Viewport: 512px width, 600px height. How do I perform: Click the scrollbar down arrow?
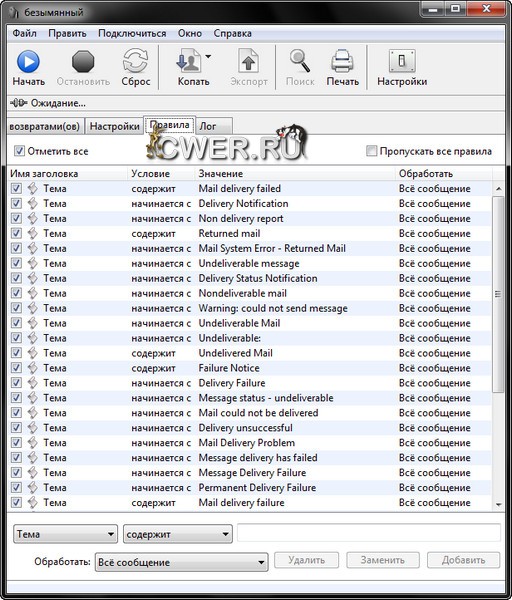498,504
